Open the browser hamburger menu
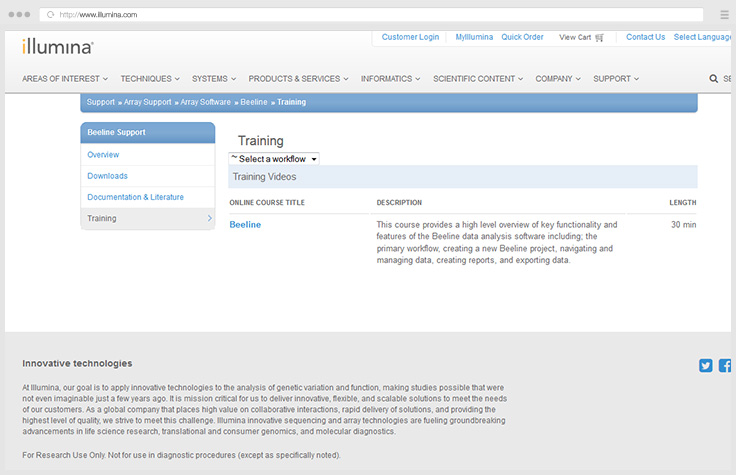The height and width of the screenshot is (475, 736). coord(724,15)
